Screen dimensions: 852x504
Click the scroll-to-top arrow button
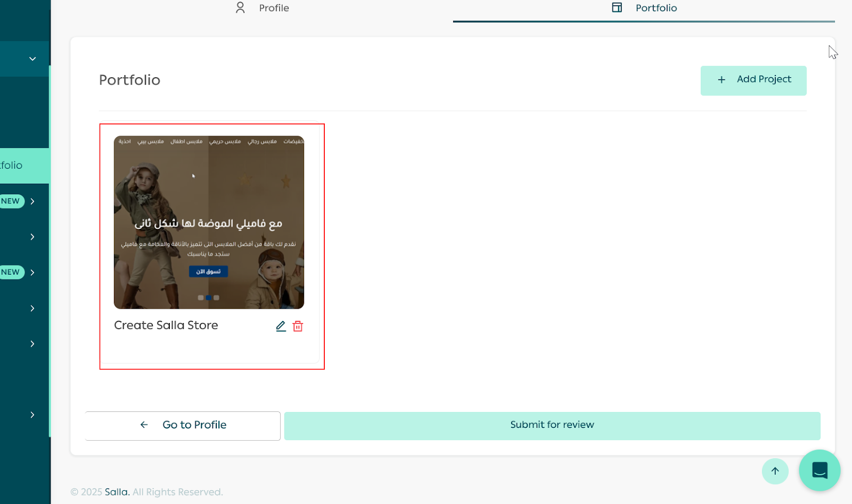tap(775, 471)
